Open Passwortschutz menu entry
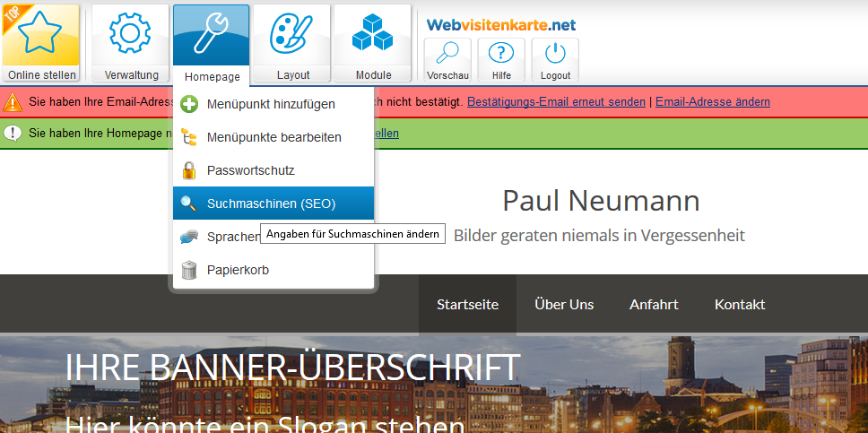The image size is (868, 433). click(273, 170)
